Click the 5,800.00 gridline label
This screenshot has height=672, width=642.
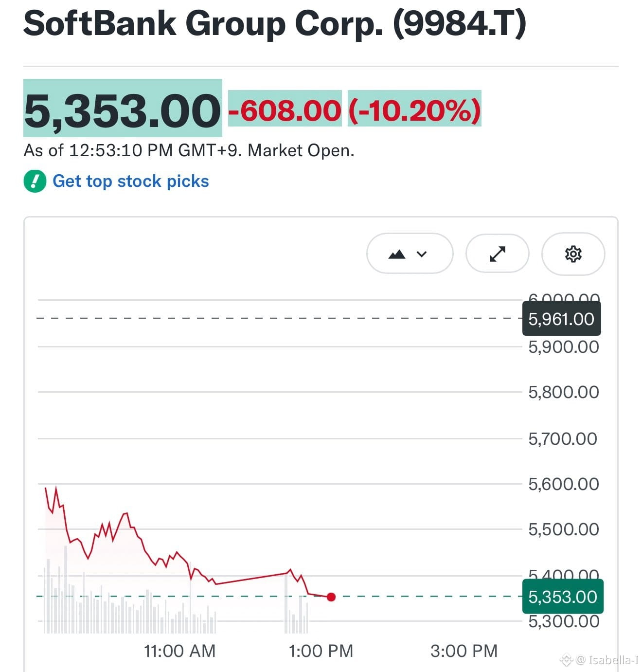[x=564, y=392]
